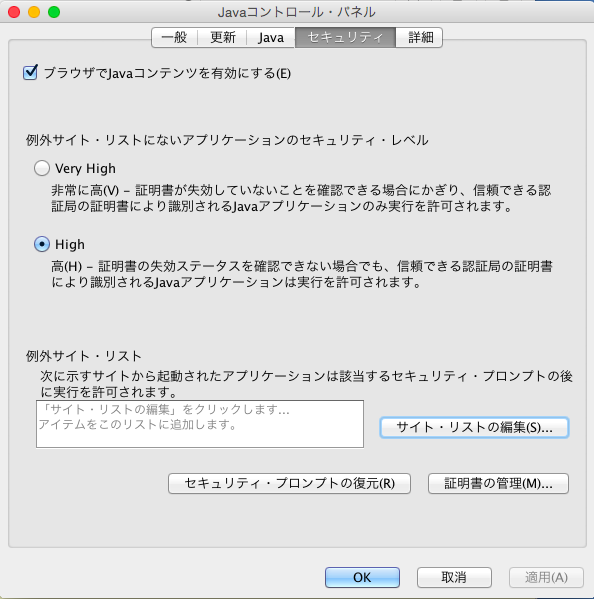Select the High radio button
The image size is (594, 599).
tap(42, 244)
